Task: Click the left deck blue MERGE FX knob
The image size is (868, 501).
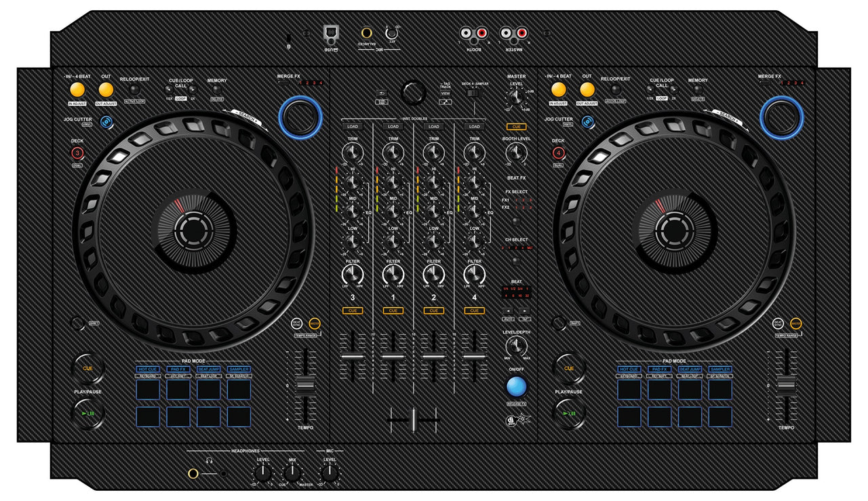Action: click(x=300, y=117)
